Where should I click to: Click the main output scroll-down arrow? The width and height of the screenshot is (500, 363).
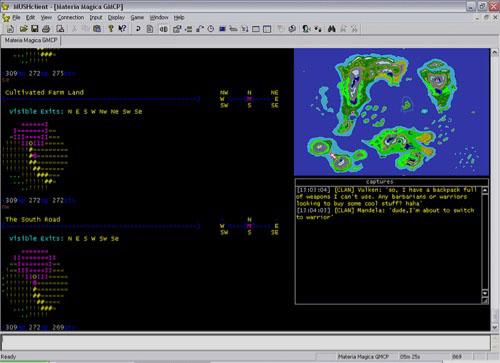click(495, 327)
